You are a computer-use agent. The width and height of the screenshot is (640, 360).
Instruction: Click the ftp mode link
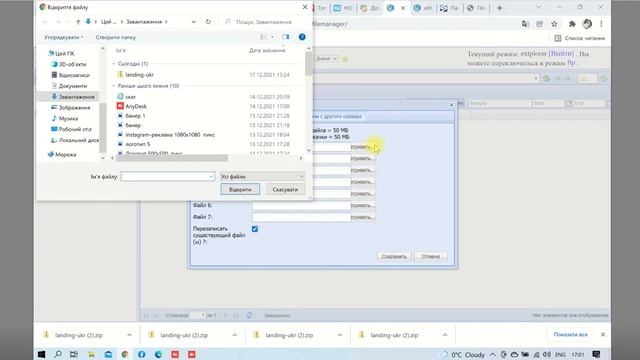tap(571, 63)
